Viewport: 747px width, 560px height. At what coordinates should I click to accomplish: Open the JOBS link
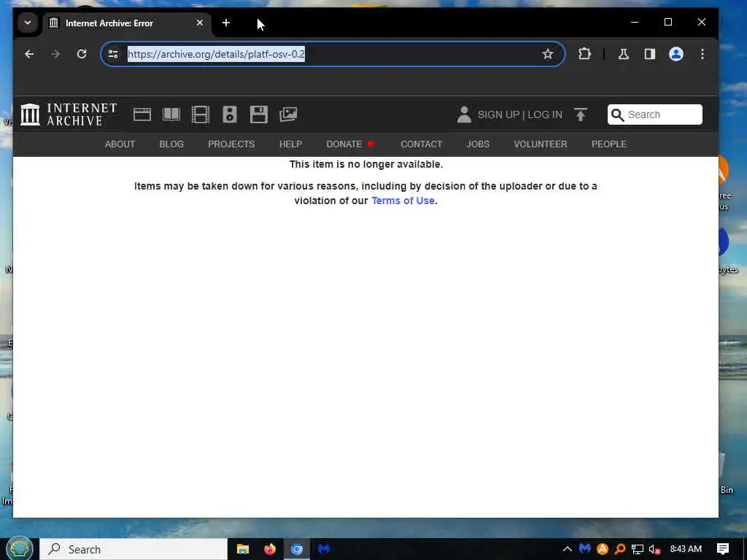click(x=478, y=144)
